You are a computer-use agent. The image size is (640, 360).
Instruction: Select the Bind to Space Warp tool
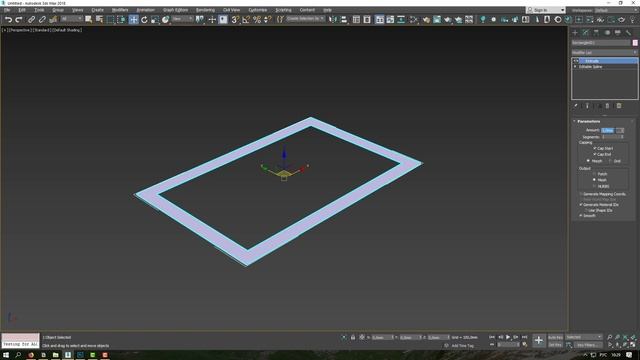tap(53, 20)
